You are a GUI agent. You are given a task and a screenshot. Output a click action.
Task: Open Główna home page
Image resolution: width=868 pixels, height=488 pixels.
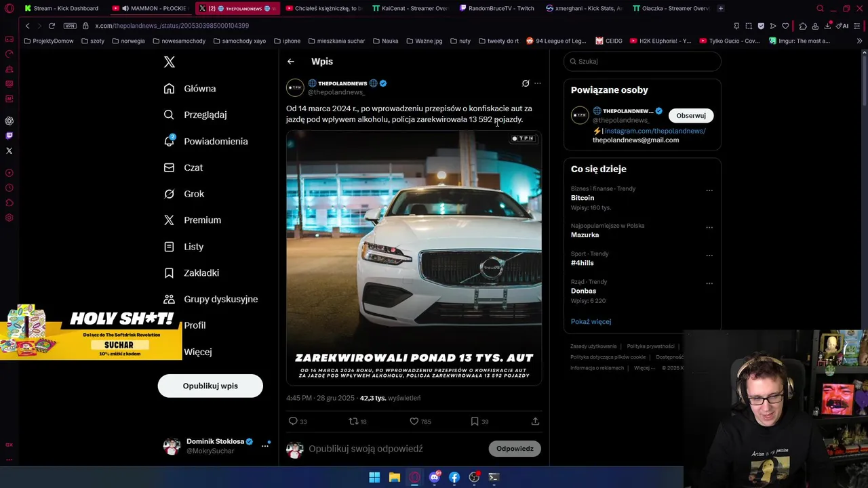point(190,89)
